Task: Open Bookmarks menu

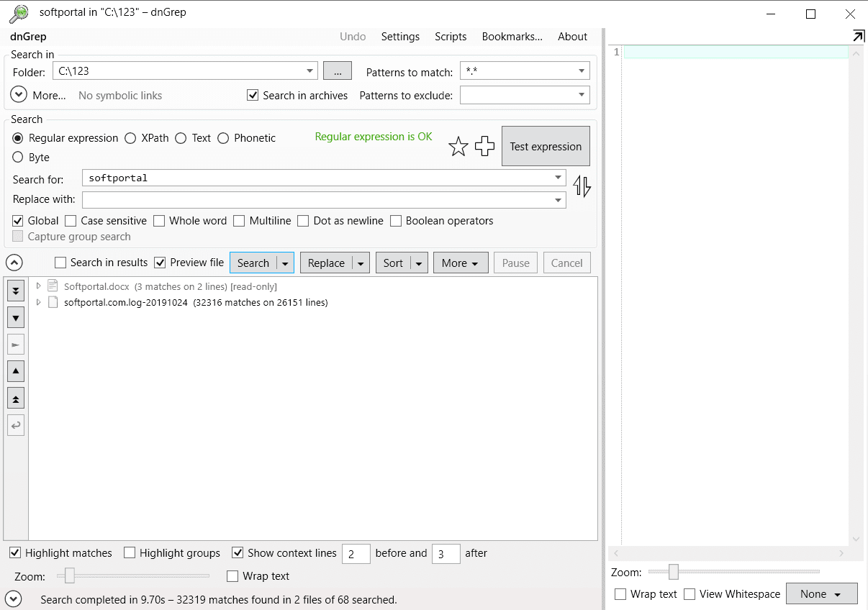Action: 512,37
